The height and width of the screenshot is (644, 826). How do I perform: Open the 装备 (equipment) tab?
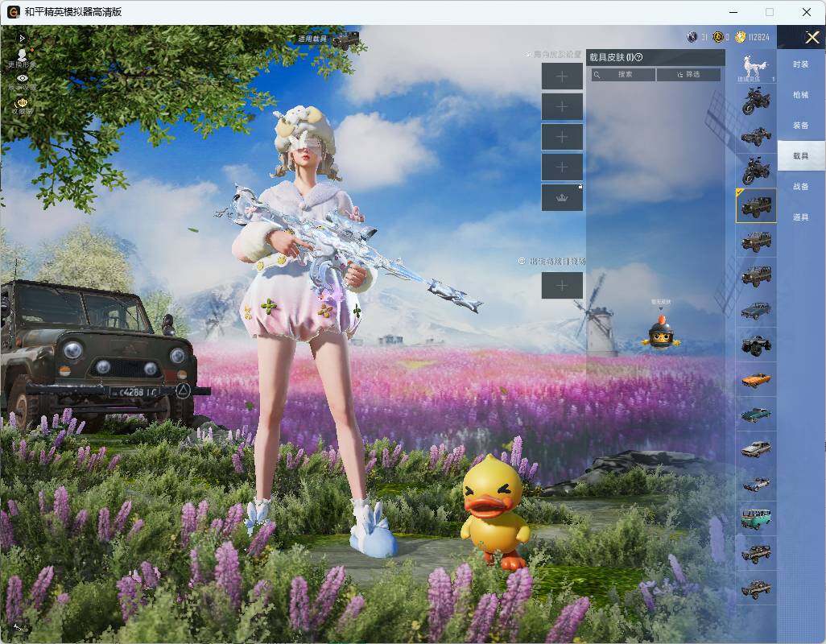[801, 126]
